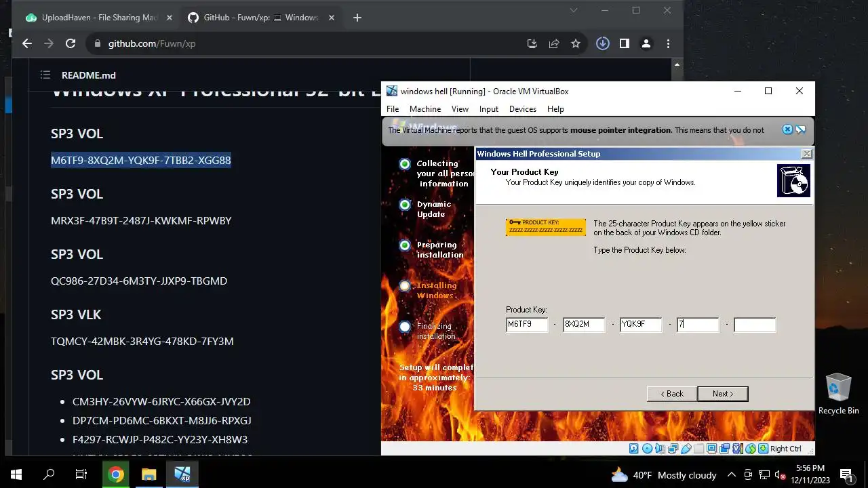Click the USB devices icon in VirtualBox status bar

(686, 449)
